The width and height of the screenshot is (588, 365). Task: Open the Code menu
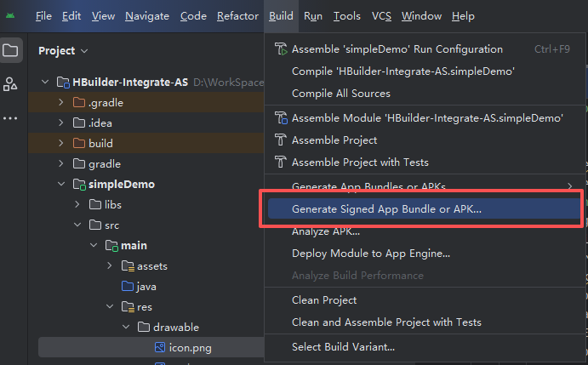pyautogui.click(x=193, y=16)
